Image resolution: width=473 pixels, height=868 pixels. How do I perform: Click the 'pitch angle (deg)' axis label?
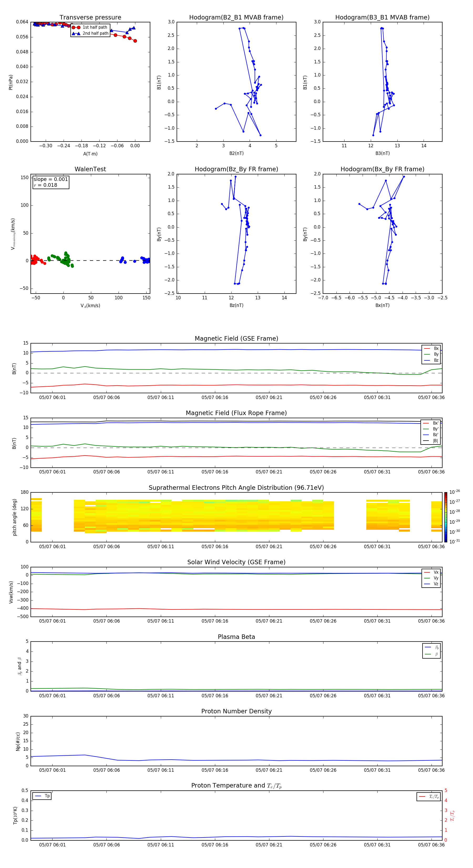(14, 517)
